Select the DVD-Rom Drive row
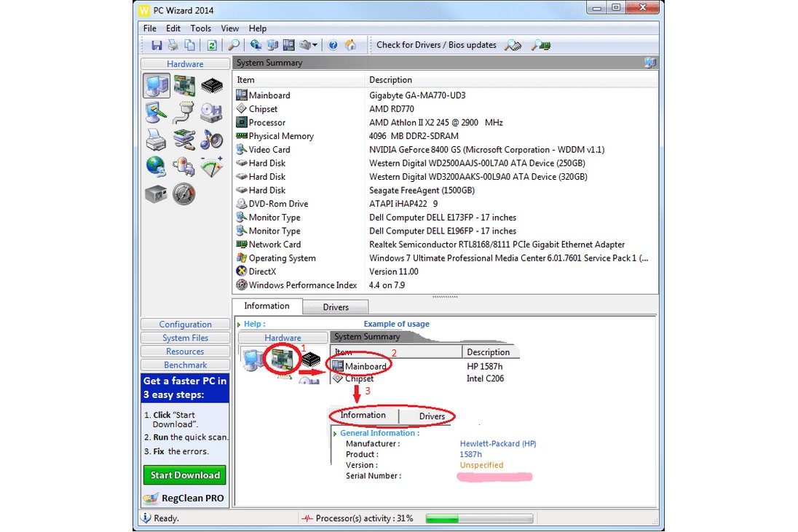 click(445, 204)
